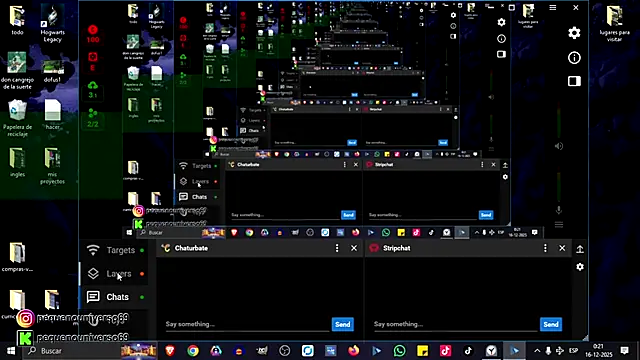This screenshot has height=360, width=640.
Task: Close the Stripchat chat panel
Action: pyautogui.click(x=562, y=248)
